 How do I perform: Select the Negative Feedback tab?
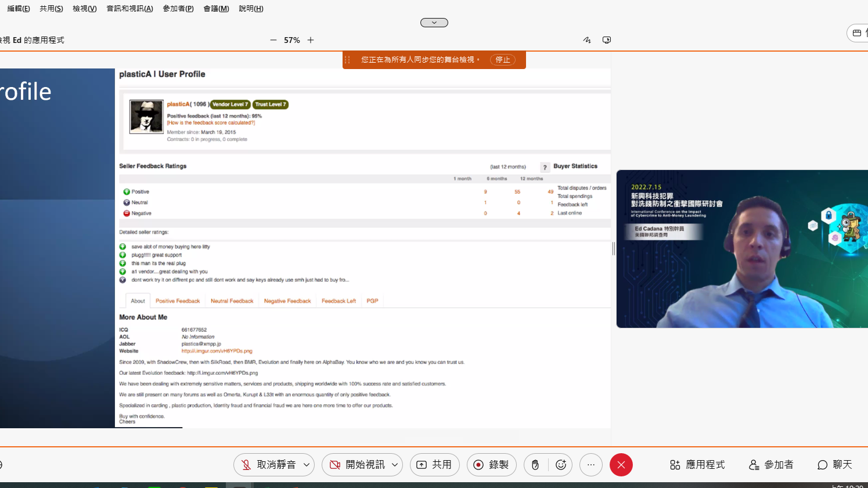point(287,301)
